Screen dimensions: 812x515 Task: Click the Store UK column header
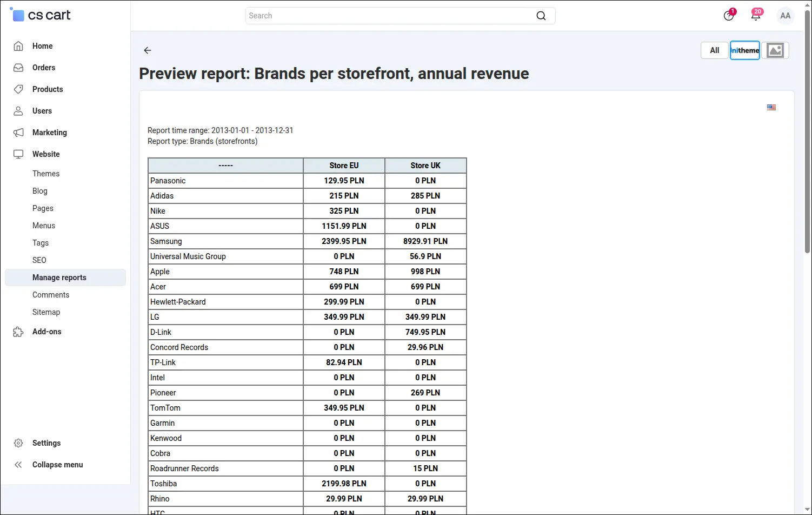coord(425,166)
